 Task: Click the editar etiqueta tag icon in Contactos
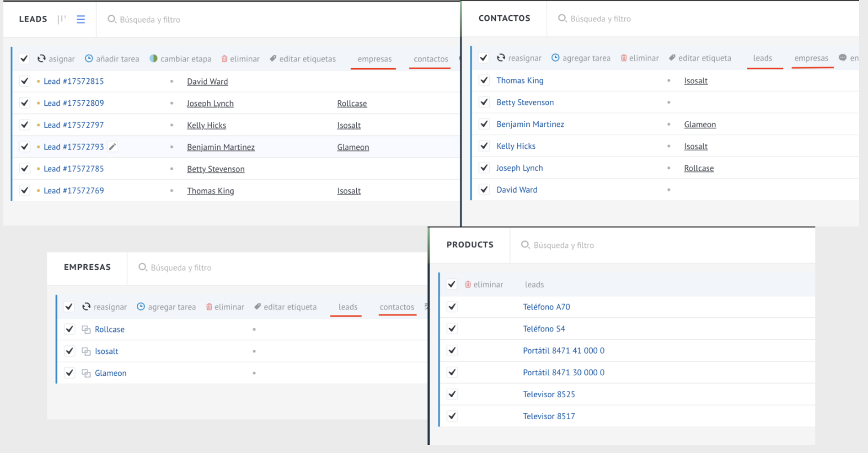(672, 57)
